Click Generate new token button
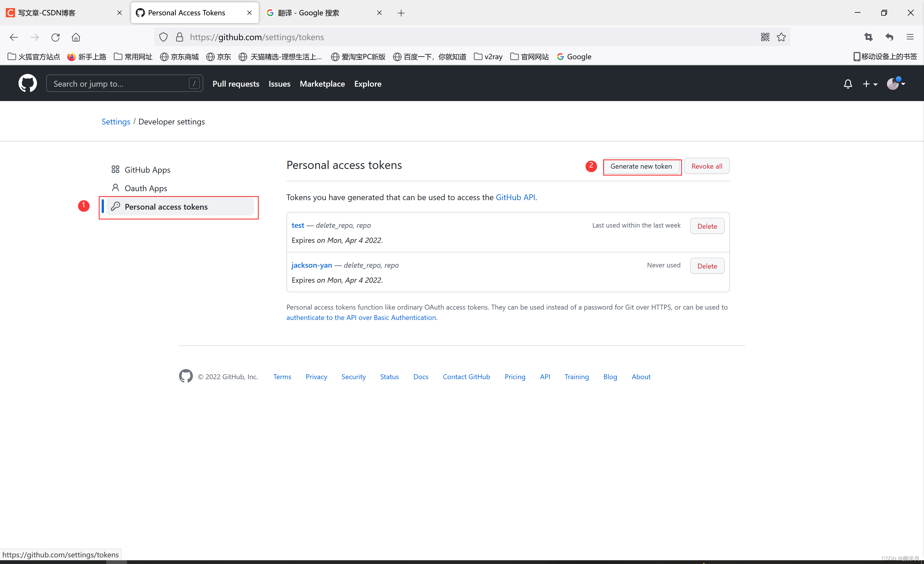 [641, 166]
